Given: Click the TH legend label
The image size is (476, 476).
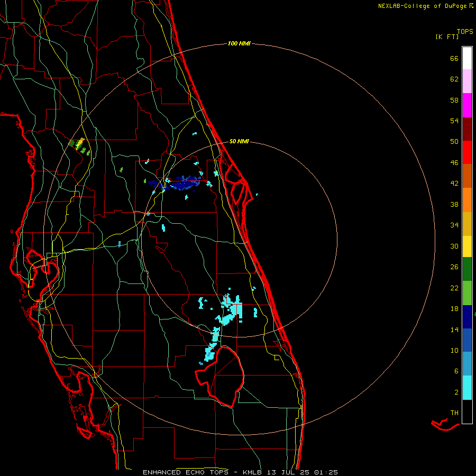Looking at the screenshot, I should [454, 413].
